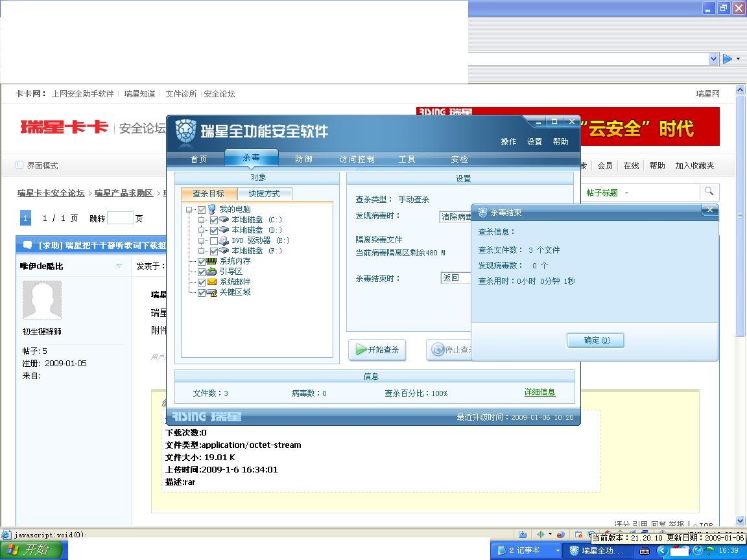Uncheck local disk F: checkbox

[214, 251]
